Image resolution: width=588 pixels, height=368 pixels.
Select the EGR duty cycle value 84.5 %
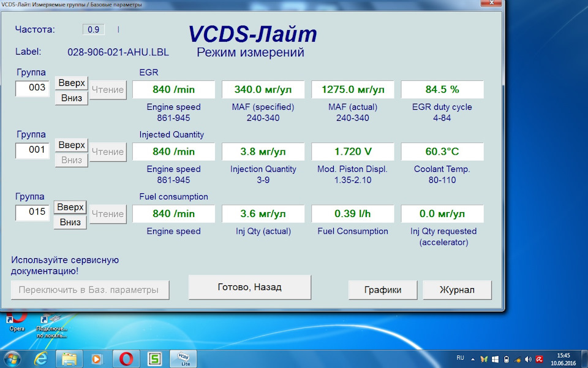tap(442, 90)
